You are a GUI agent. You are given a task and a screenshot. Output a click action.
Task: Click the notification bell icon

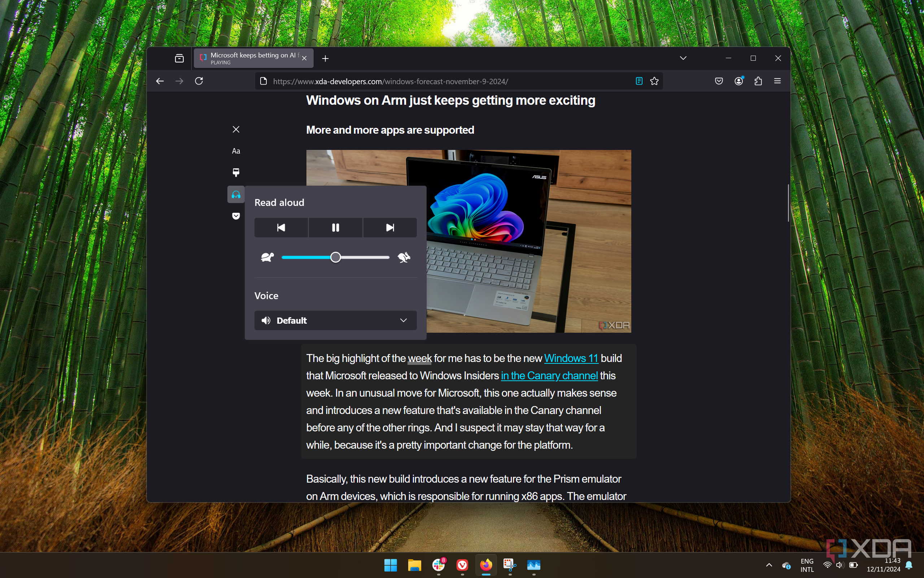click(x=909, y=565)
